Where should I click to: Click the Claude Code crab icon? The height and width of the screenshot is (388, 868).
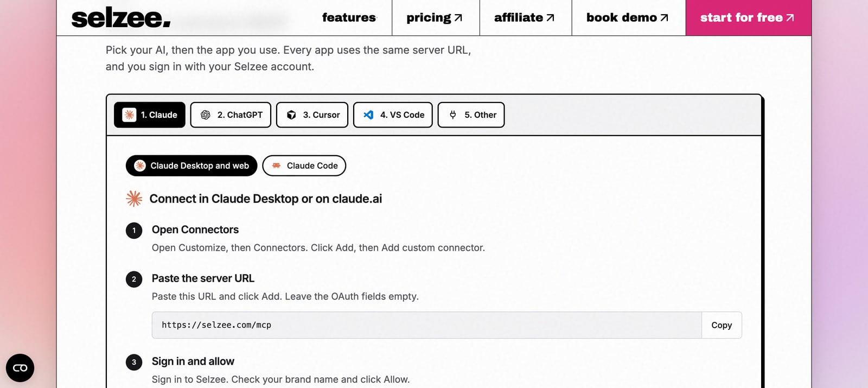[276, 166]
